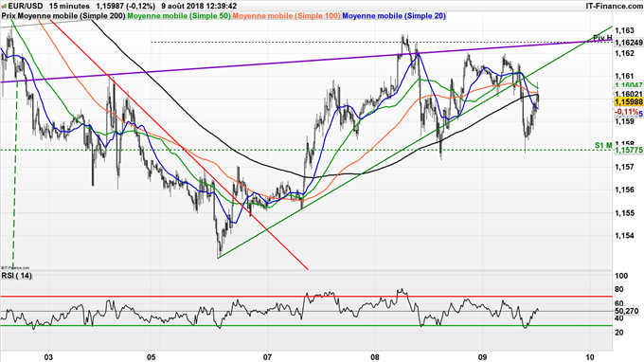Click the 05 date axis label
Image resolution: width=644 pixels, height=362 pixels.
coord(152,356)
